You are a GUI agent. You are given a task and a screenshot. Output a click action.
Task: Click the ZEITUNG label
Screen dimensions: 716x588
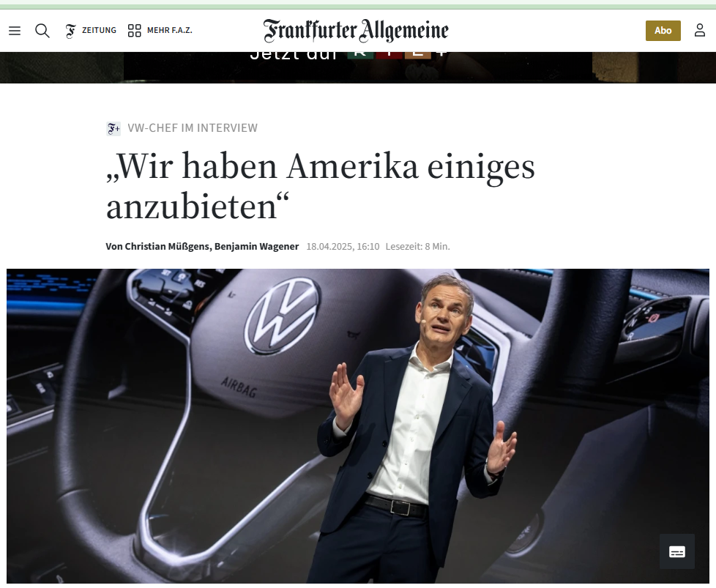coord(99,30)
